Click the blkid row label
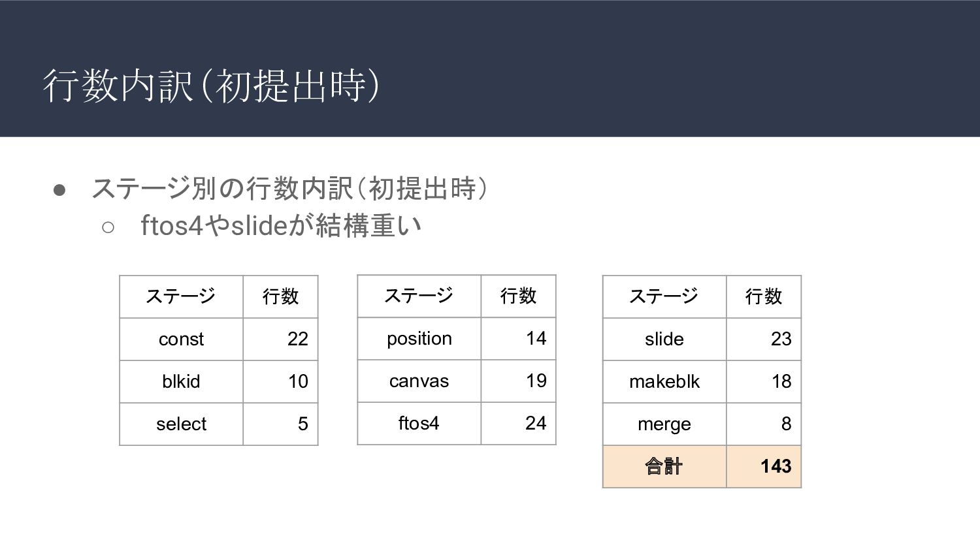Screen dimensions: 980x551 (x=181, y=382)
